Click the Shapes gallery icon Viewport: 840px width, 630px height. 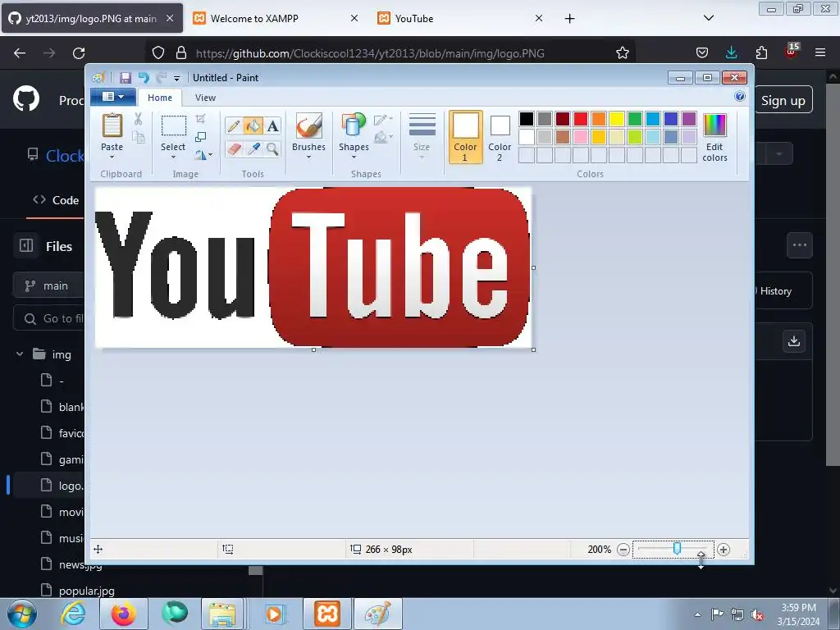point(354,126)
